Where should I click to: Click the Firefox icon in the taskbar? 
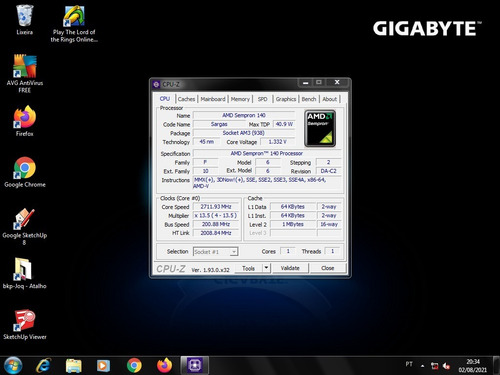pos(164,365)
